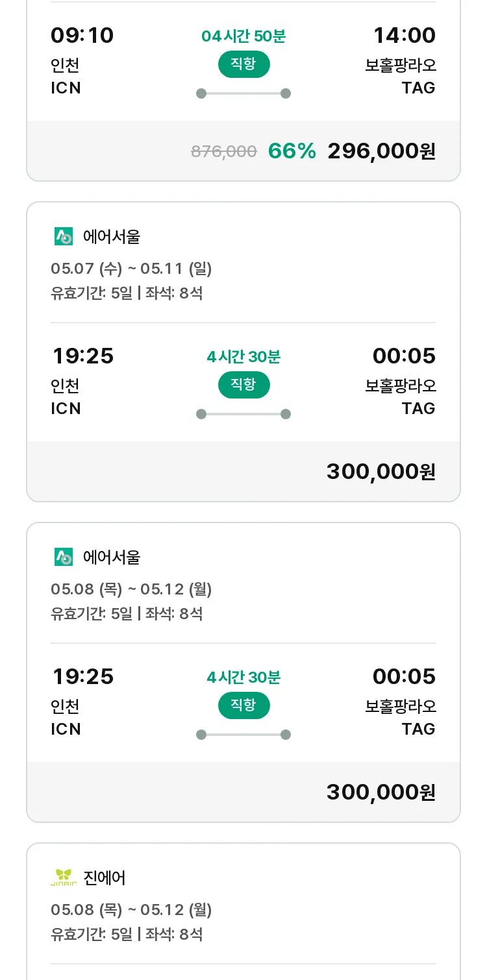The width and height of the screenshot is (487, 980).
Task: Tap the 직항 badge on the 05.07 Air Seoul flight
Action: point(243,385)
